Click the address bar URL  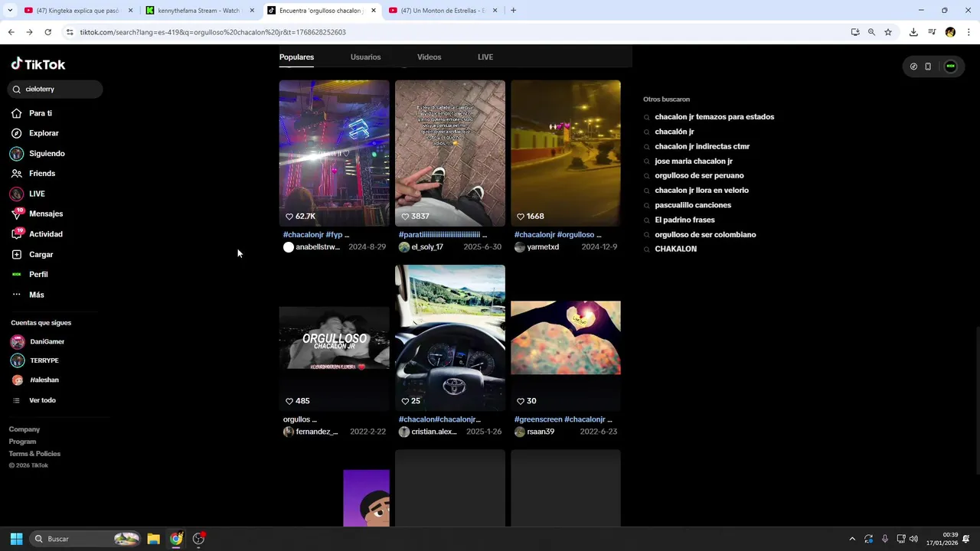[213, 32]
